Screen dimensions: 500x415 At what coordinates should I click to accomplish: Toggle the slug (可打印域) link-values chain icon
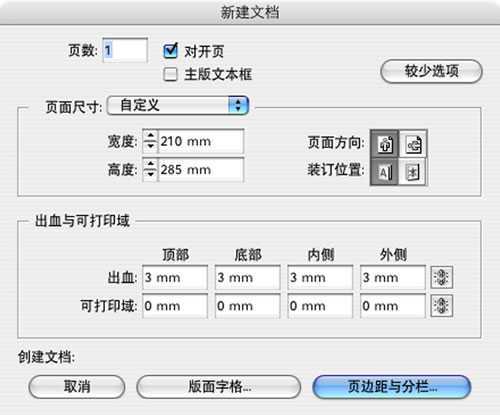pos(442,305)
